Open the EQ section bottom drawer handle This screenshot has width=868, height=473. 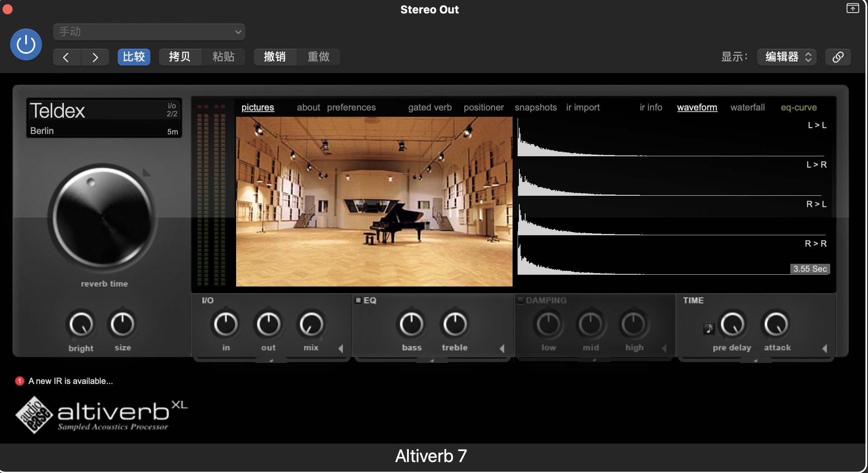(432, 360)
